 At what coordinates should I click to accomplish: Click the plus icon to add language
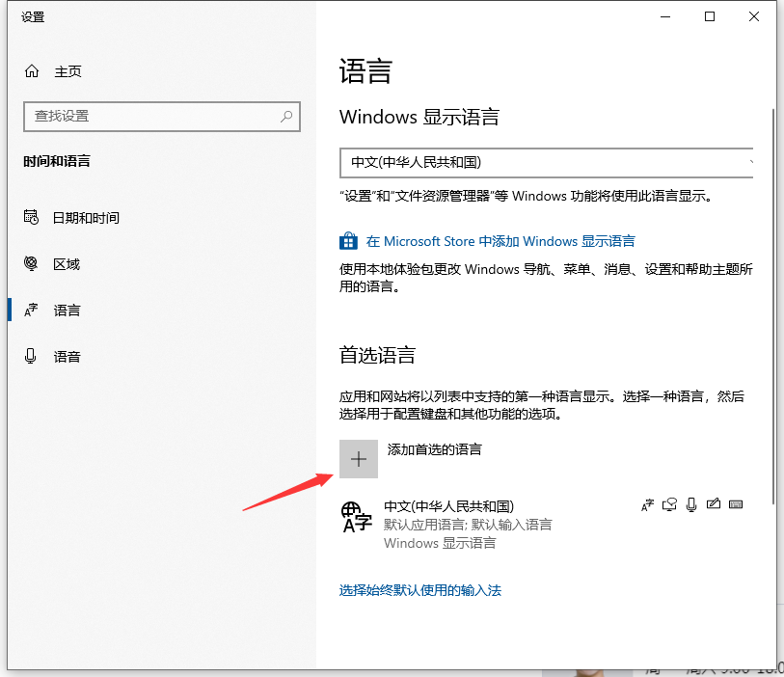tap(359, 459)
